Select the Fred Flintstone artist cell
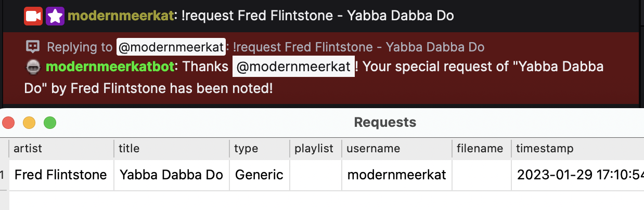Viewport: 644px width, 210px height. click(x=60, y=175)
